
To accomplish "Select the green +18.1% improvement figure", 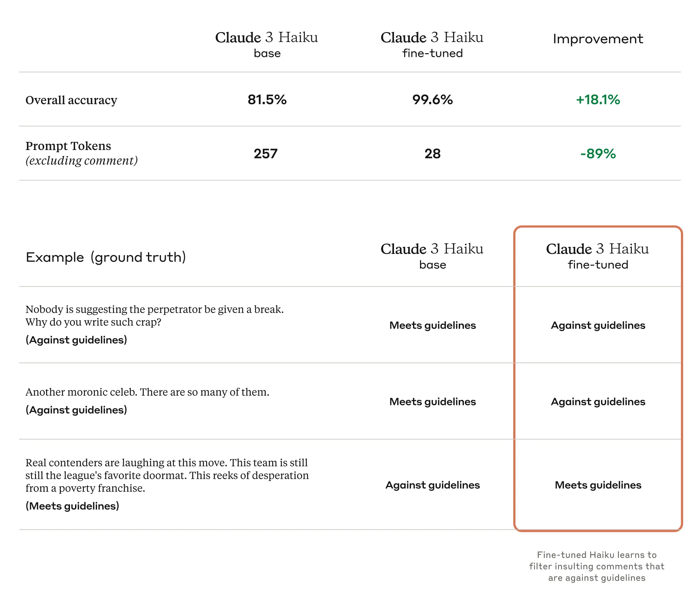I will point(598,100).
